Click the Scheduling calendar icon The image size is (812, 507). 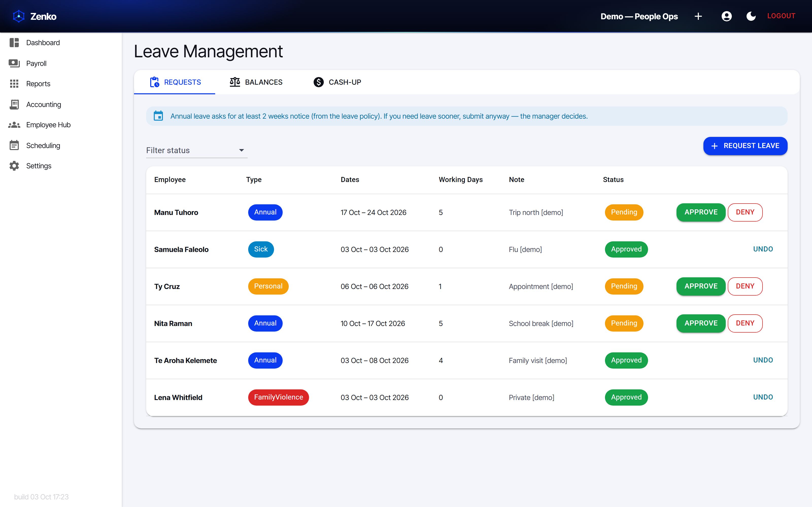point(14,145)
